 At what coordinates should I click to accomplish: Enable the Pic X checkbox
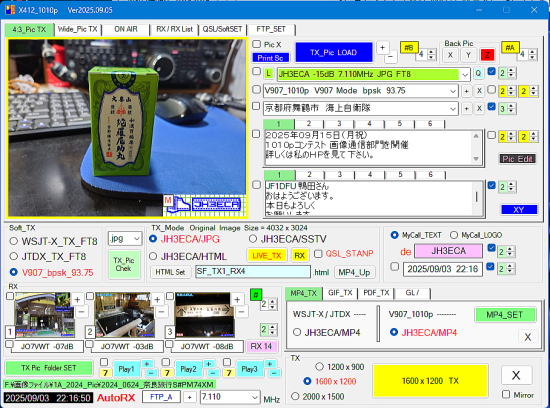click(x=257, y=44)
